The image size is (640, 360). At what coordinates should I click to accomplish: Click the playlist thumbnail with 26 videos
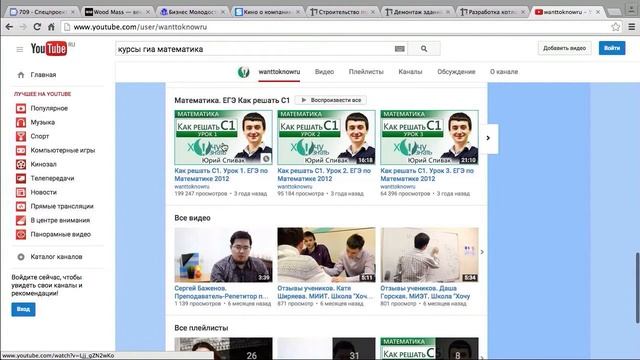(x=223, y=348)
